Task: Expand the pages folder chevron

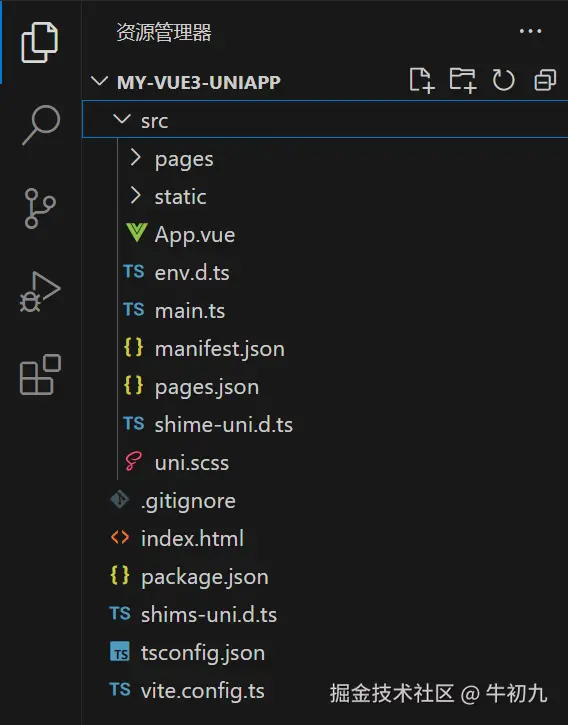Action: [135, 158]
